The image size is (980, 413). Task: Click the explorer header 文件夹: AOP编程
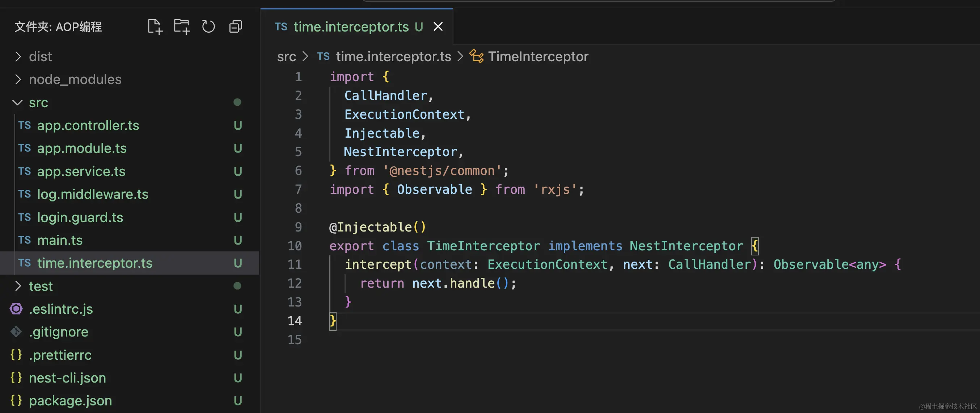(x=58, y=27)
